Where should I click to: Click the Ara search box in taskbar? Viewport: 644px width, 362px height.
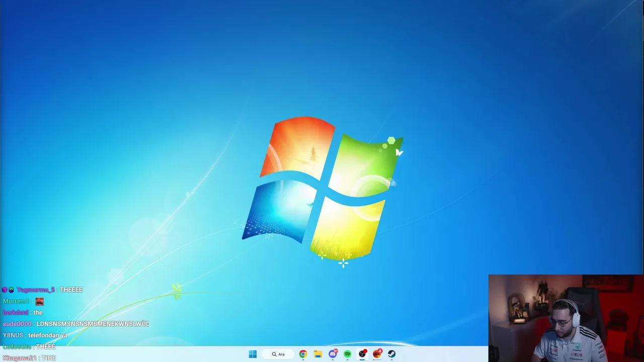click(x=278, y=354)
